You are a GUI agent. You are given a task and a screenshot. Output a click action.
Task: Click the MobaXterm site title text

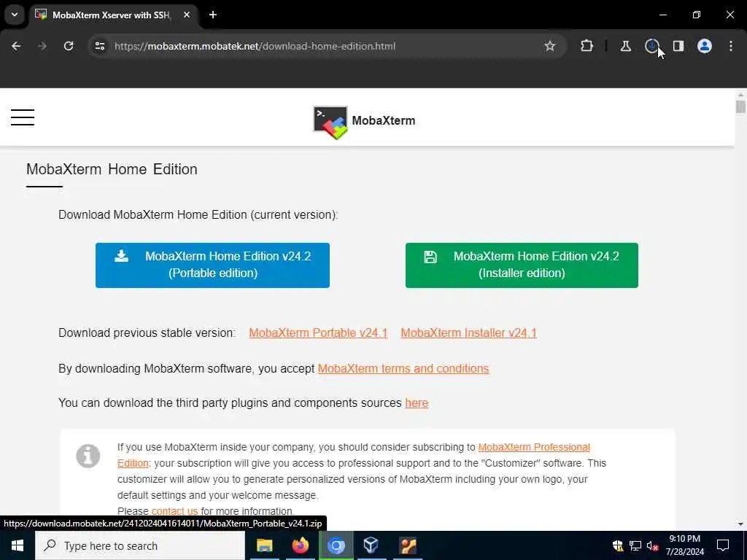pyautogui.click(x=384, y=121)
